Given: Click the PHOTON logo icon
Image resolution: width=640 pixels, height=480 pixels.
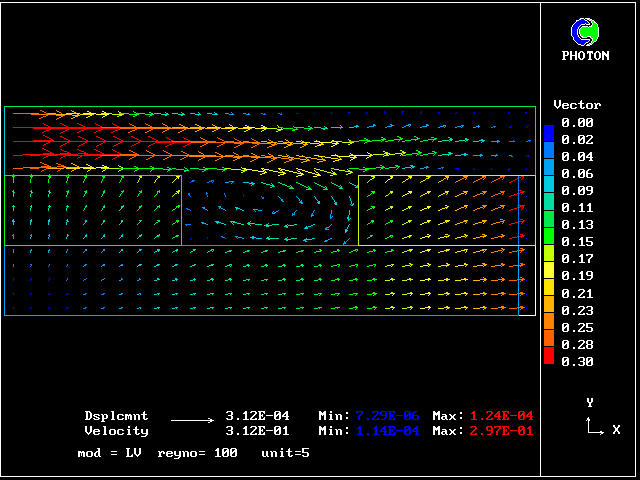Looking at the screenshot, I should point(585,32).
